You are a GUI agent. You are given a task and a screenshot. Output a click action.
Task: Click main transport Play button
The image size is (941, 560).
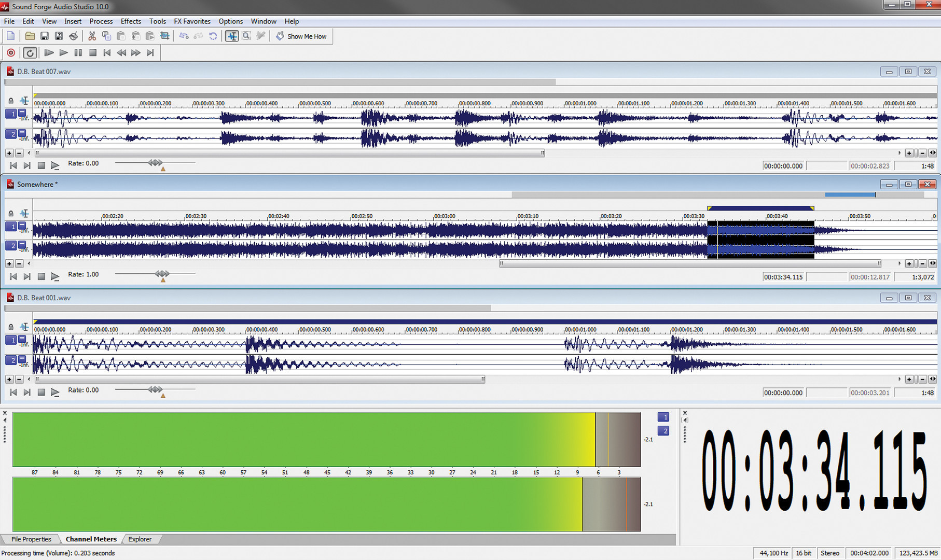64,53
